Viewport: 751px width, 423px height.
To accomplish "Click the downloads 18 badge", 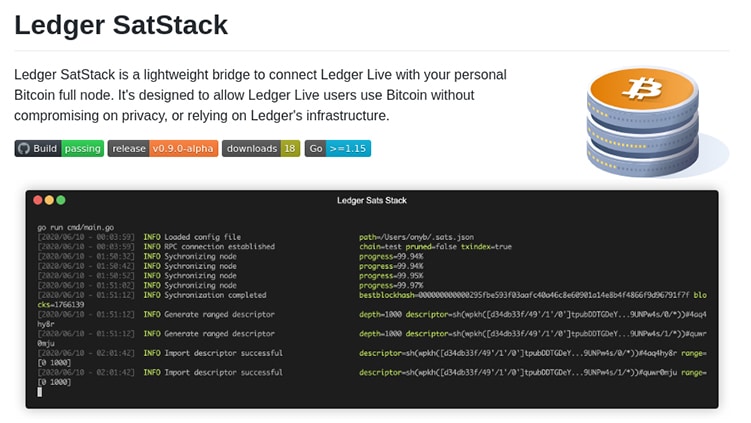I will pos(260,148).
